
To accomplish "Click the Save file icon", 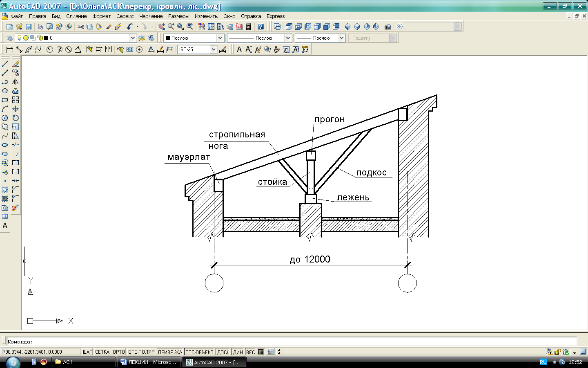I will click(x=29, y=27).
